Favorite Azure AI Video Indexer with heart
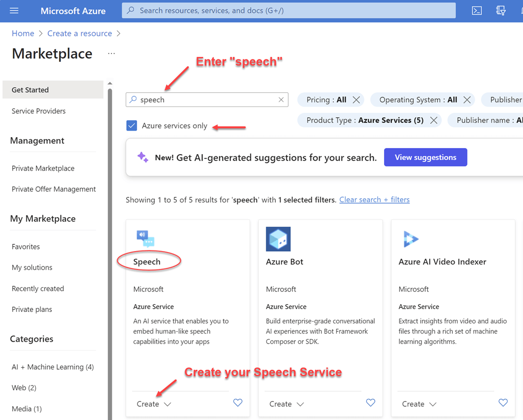The height and width of the screenshot is (420, 523). tap(503, 403)
